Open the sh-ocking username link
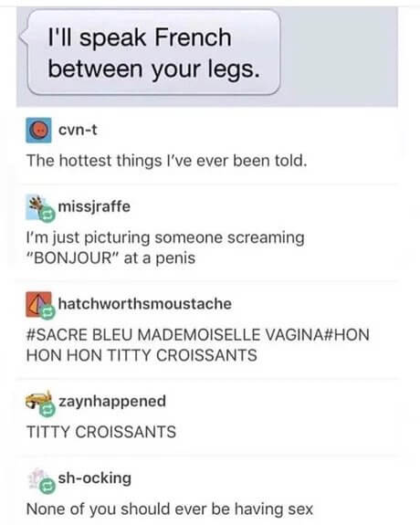 [94, 478]
